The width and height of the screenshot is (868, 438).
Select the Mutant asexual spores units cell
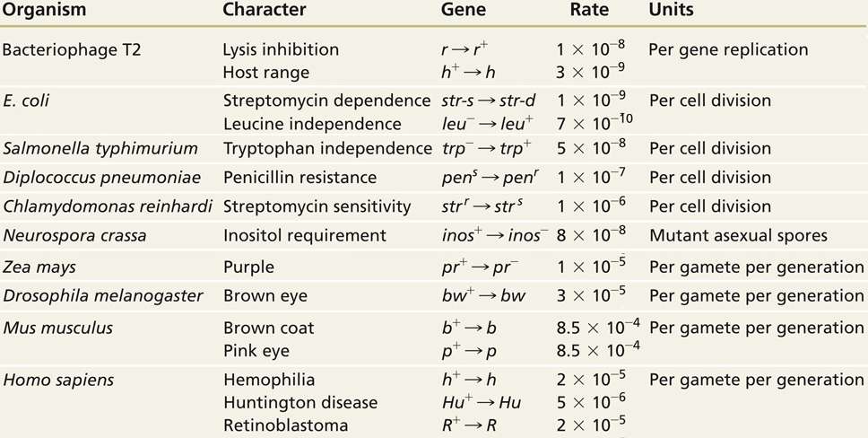pos(737,236)
